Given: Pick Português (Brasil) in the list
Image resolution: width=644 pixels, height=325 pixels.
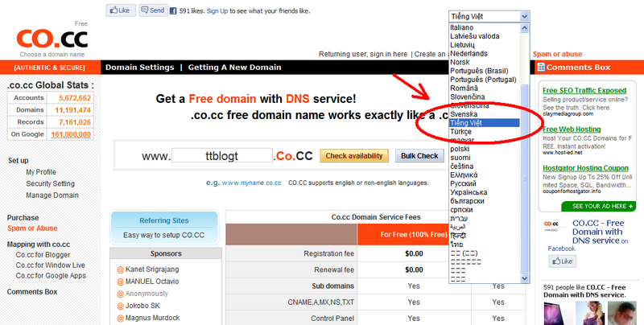Looking at the screenshot, I should 479,71.
